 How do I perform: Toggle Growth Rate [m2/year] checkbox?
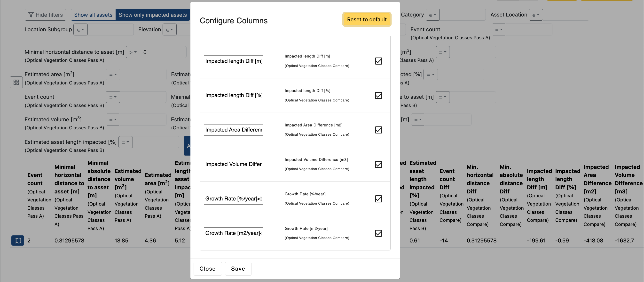click(x=378, y=233)
